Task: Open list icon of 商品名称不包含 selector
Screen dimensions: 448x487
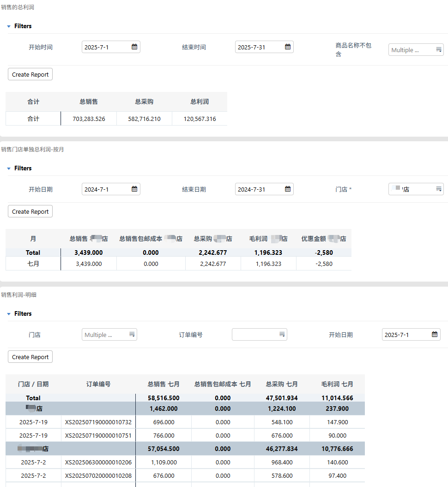Action: click(439, 50)
